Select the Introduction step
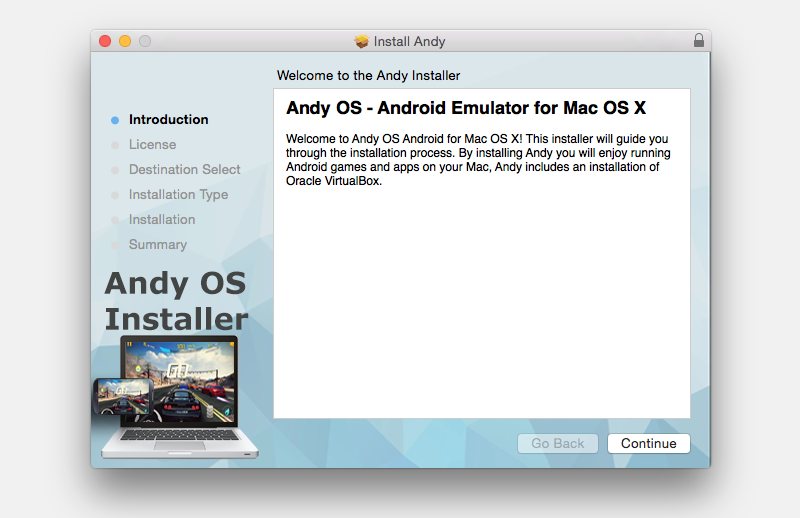Image resolution: width=800 pixels, height=518 pixels. [x=168, y=119]
